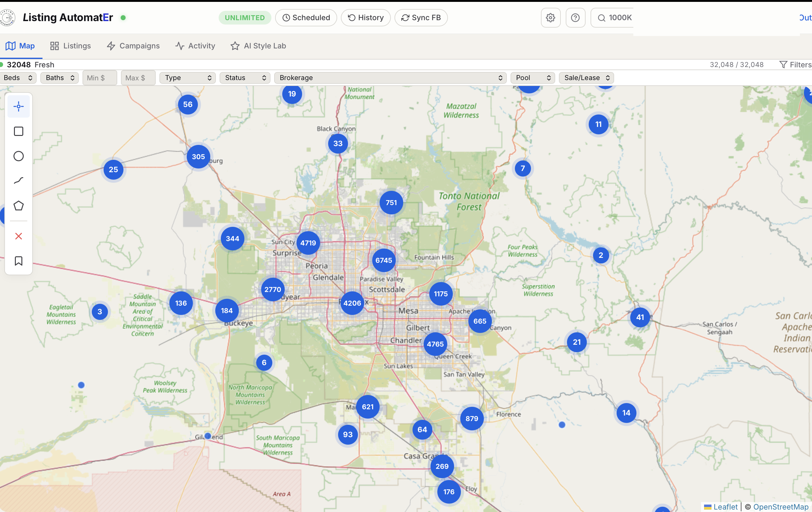Image resolution: width=812 pixels, height=512 pixels.
Task: Click the Sync FB button
Action: click(x=421, y=18)
